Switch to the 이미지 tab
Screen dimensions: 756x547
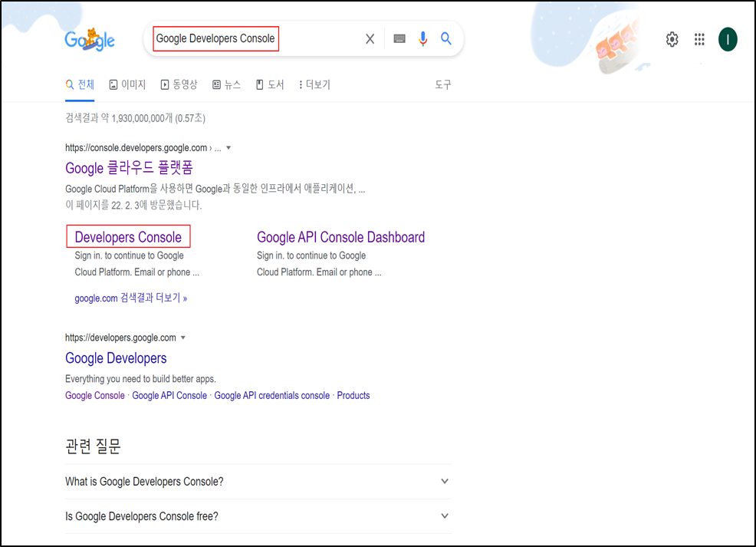point(127,85)
